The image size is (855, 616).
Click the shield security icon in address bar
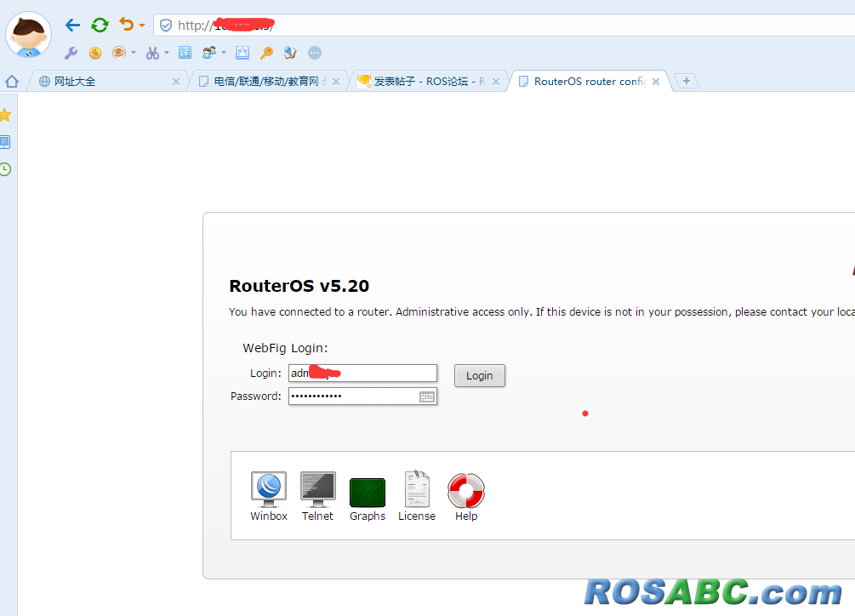click(x=166, y=26)
